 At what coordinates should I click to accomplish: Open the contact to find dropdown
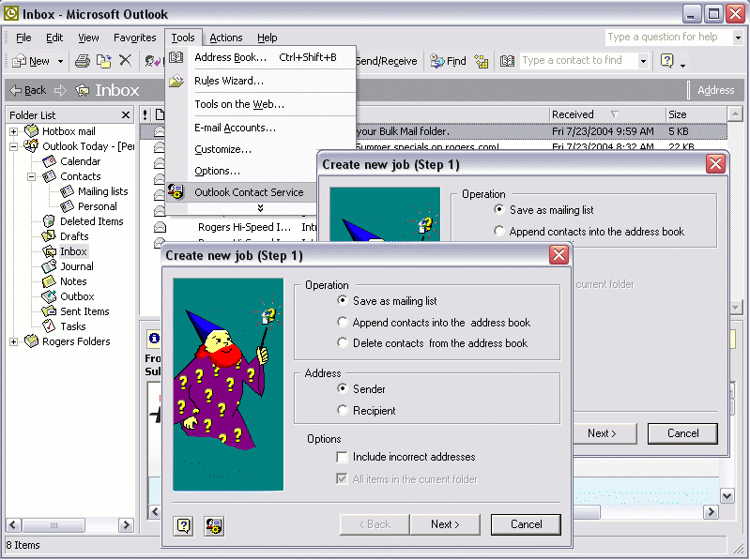point(643,61)
